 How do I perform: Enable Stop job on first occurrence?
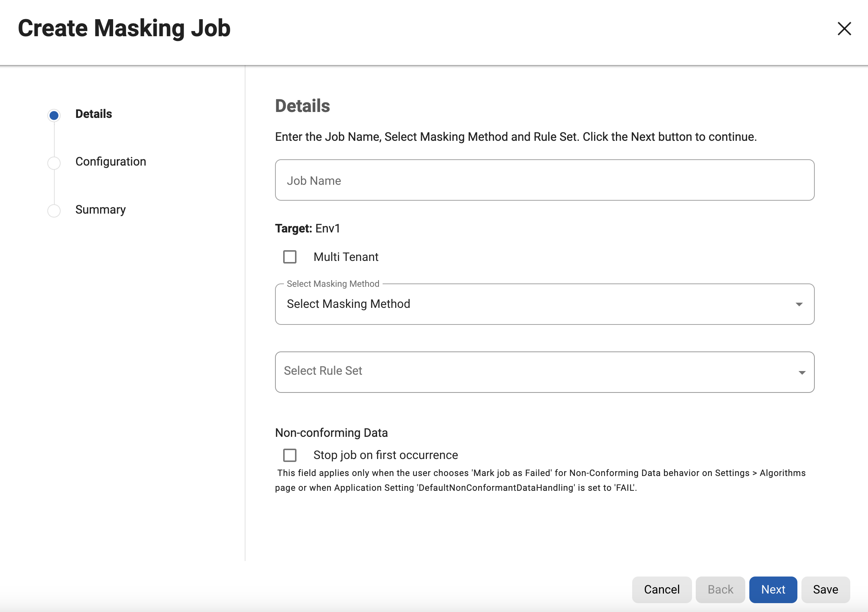coord(289,455)
